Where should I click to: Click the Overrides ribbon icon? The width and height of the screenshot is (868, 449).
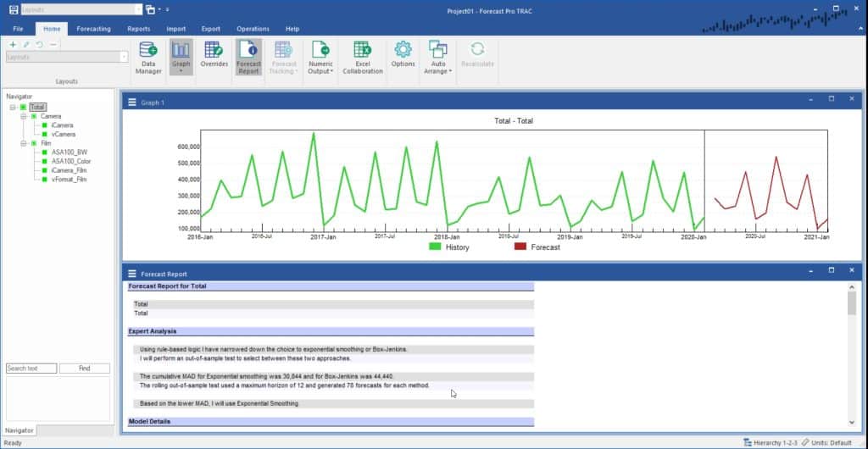pyautogui.click(x=214, y=56)
